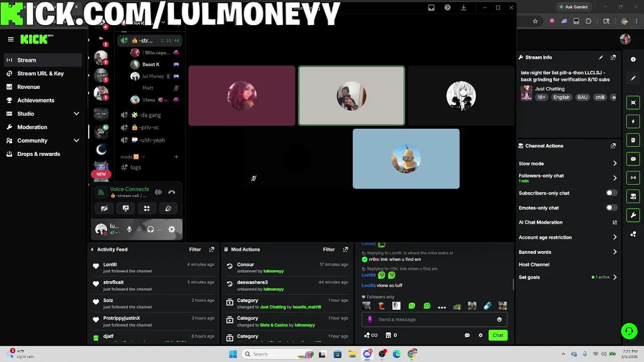Toggle the Discord microphone mute

pyautogui.click(x=129, y=229)
